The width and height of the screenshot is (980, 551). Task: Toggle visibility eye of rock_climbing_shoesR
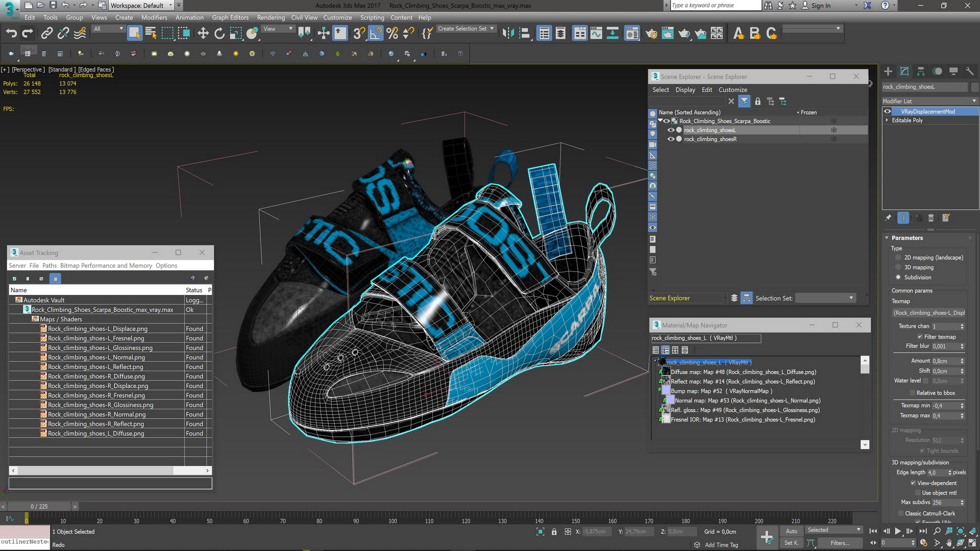(671, 139)
